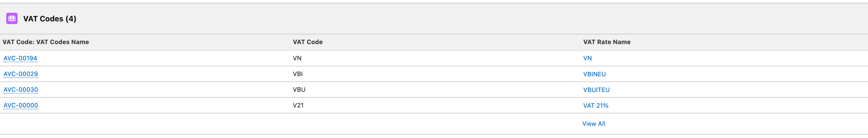Click the VBI VAT code cell
Image resolution: width=868 pixels, height=138 pixels.
pyautogui.click(x=297, y=74)
